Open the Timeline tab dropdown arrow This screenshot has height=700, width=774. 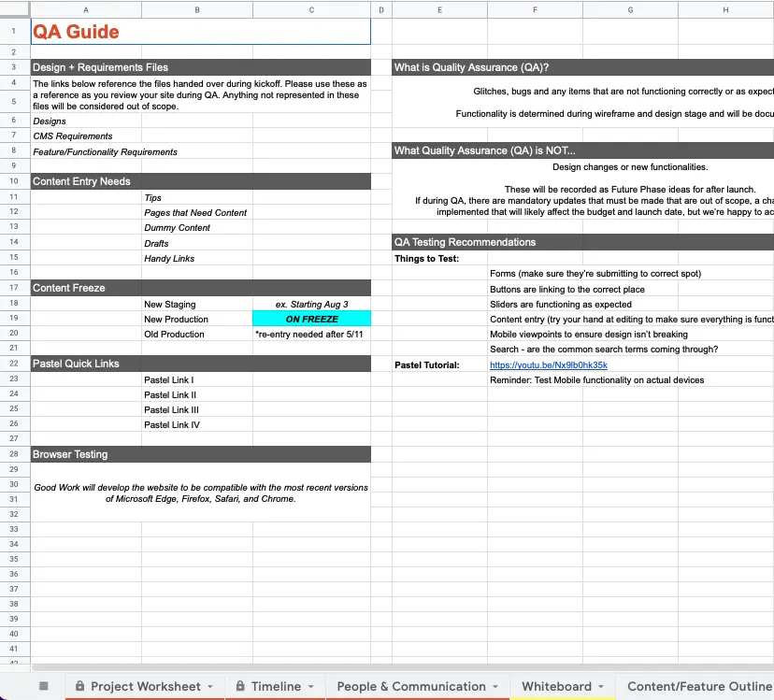[x=310, y=687]
